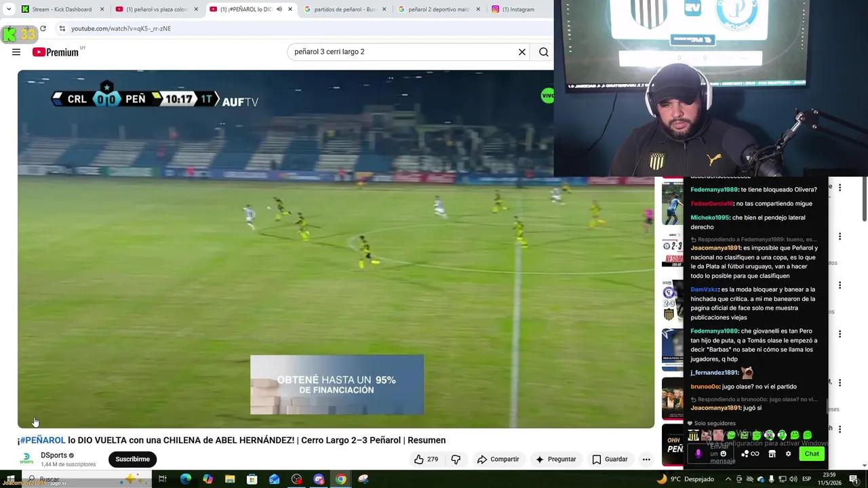Open username Micheko1995 in chat
The image size is (868, 488).
(x=710, y=218)
